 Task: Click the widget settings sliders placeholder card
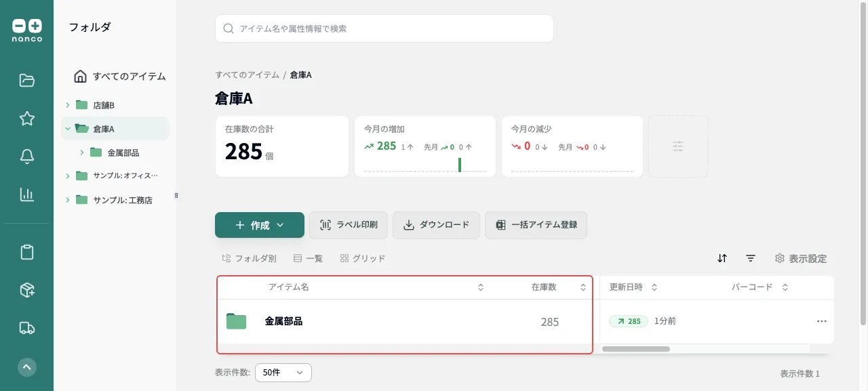[678, 146]
